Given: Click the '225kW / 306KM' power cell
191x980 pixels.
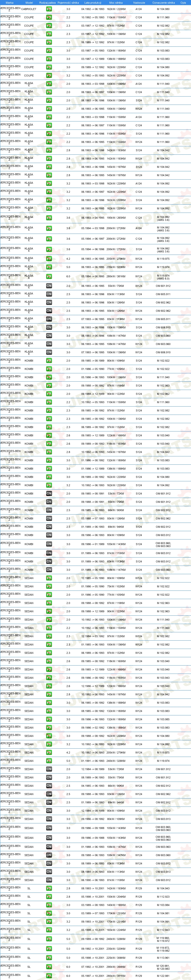Looking at the screenshot, I should point(116,958).
